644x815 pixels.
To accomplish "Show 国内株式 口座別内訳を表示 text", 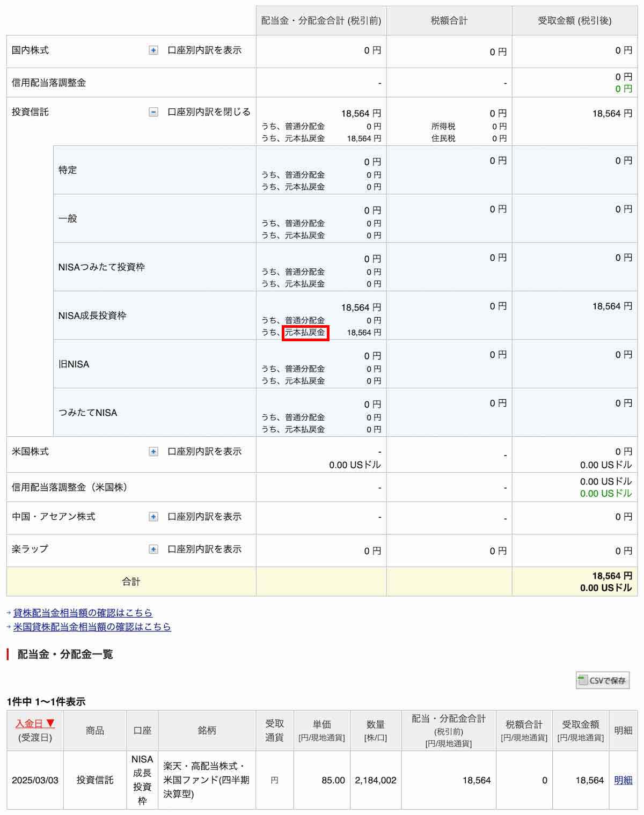I will [x=204, y=50].
